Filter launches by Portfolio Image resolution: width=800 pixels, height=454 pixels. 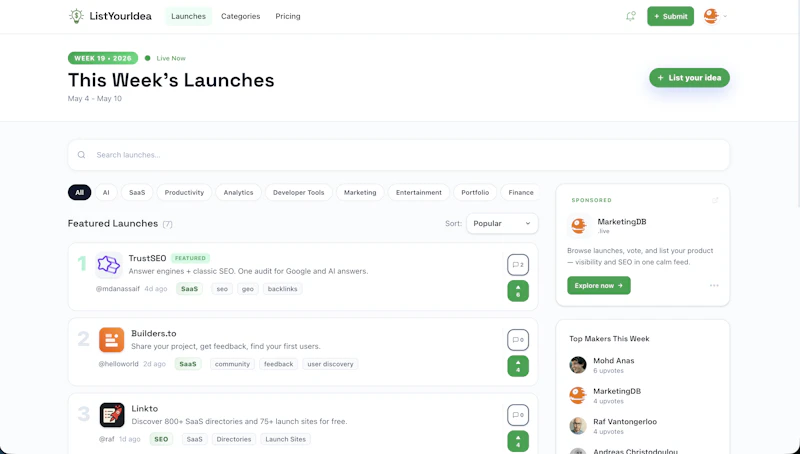click(475, 192)
